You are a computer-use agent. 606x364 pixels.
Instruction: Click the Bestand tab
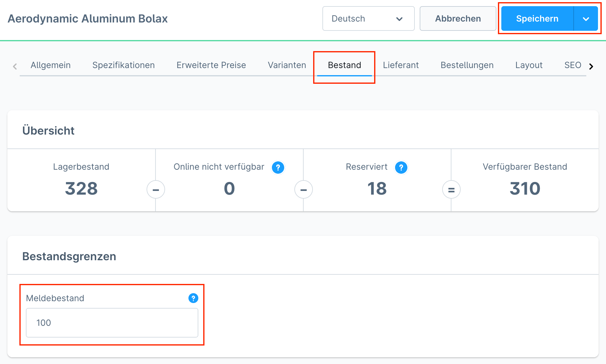click(344, 65)
